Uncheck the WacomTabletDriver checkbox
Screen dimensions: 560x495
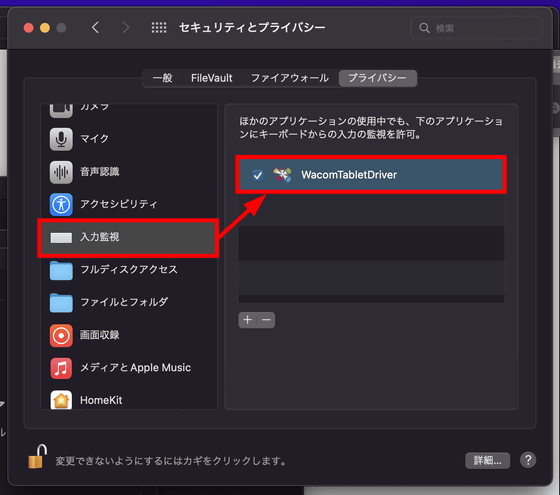258,175
